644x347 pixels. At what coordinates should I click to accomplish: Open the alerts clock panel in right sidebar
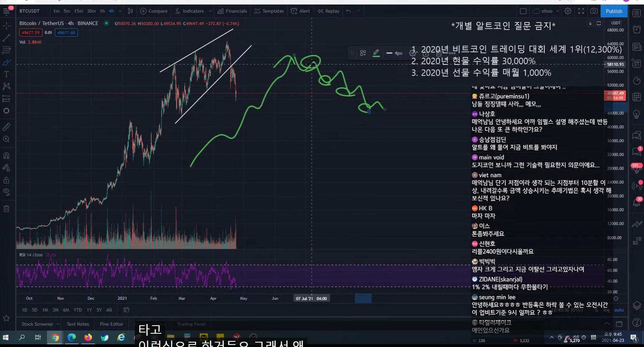[637, 30]
